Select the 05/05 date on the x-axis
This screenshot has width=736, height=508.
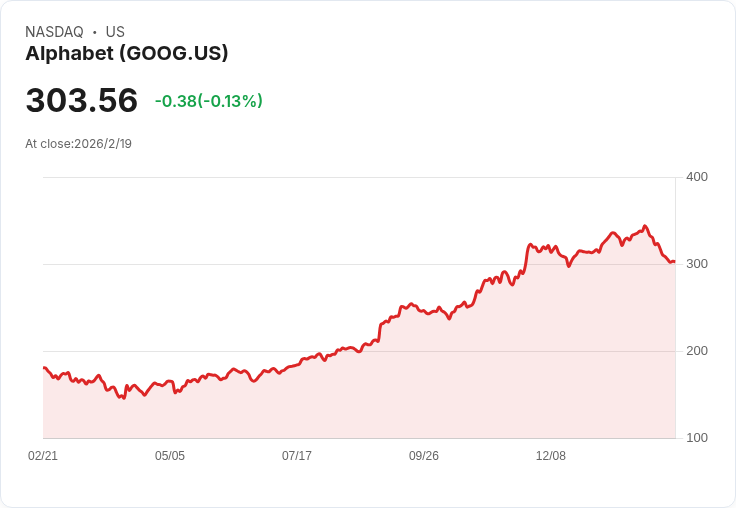click(170, 456)
